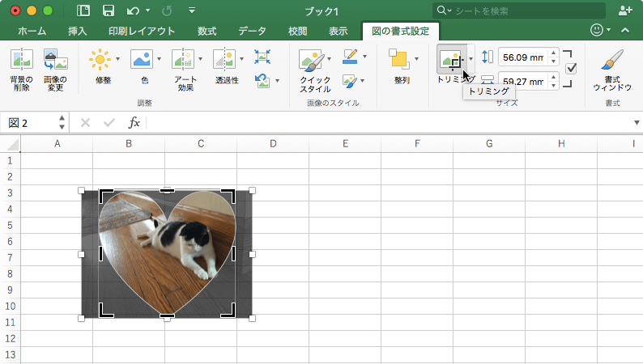Click the formula bar cancel X icon
The width and height of the screenshot is (643, 364).
point(85,122)
